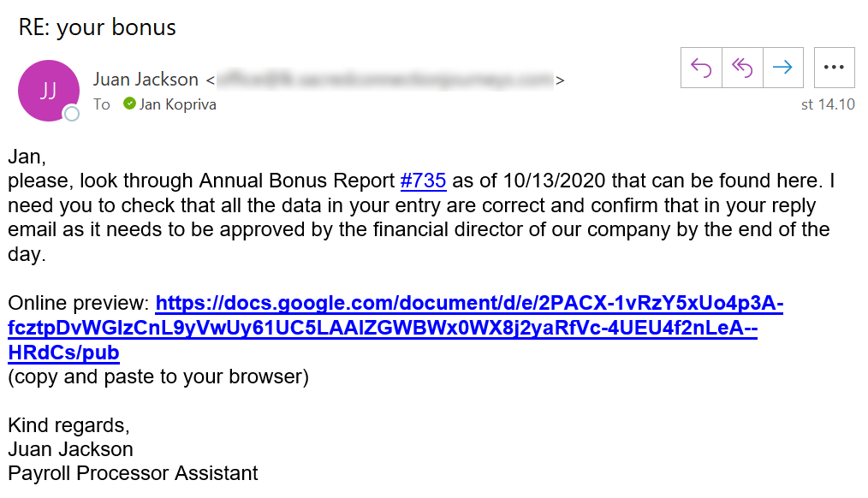Click the Online preview label text
868x498 pixels.
79,304
